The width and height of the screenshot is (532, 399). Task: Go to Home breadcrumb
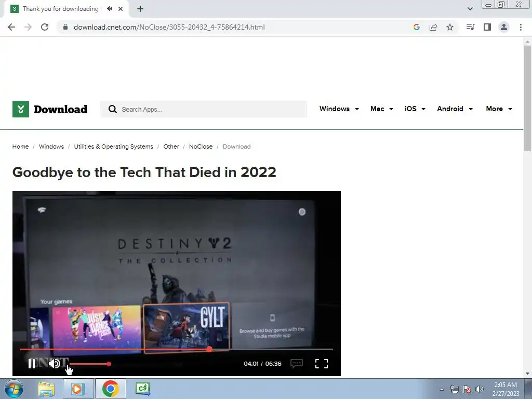tap(20, 147)
